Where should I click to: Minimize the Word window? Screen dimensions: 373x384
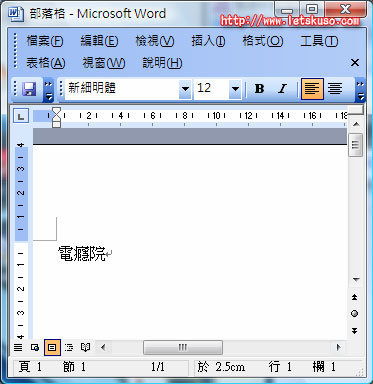287,9
